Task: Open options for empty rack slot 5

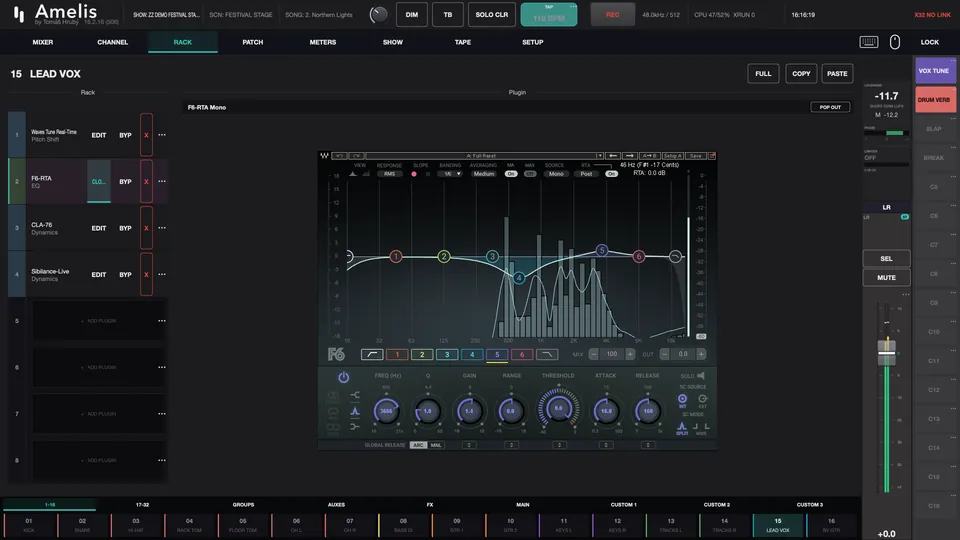Action: (162, 321)
